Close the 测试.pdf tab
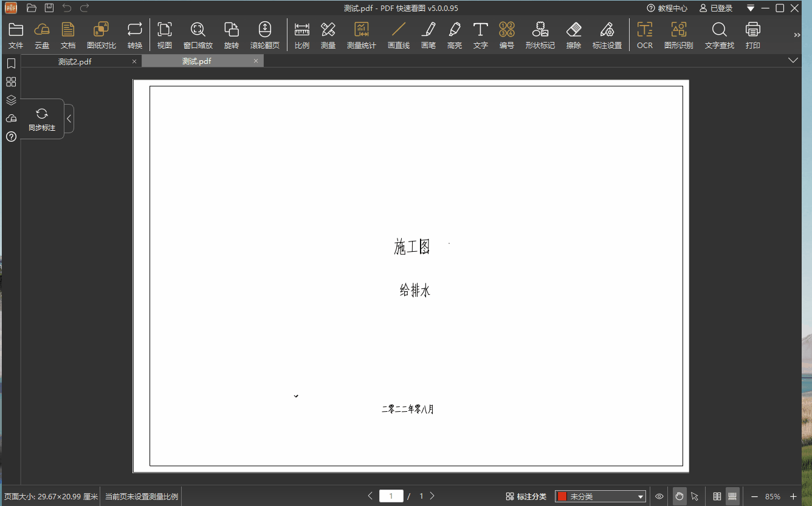This screenshot has height=506, width=812. pos(256,61)
